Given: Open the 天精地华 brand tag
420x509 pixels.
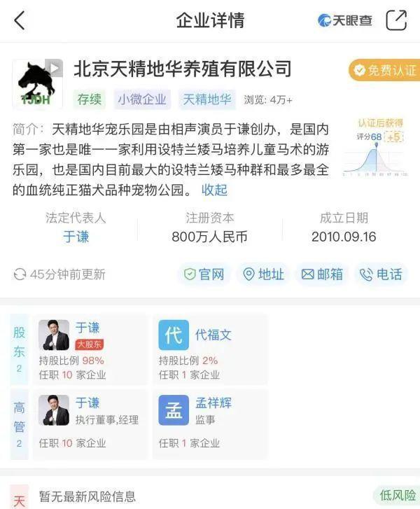Looking at the screenshot, I should pos(207,99).
